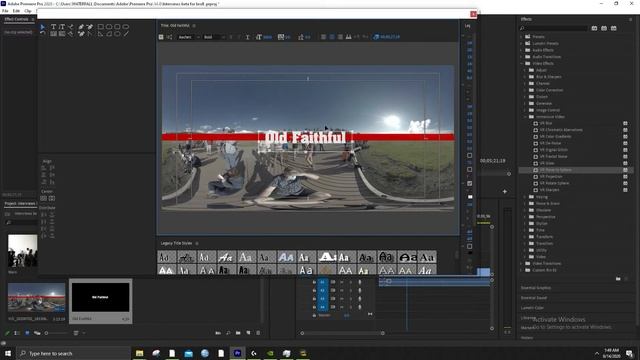
Task: Toggle the project writable pencil icon
Action: coord(7,333)
